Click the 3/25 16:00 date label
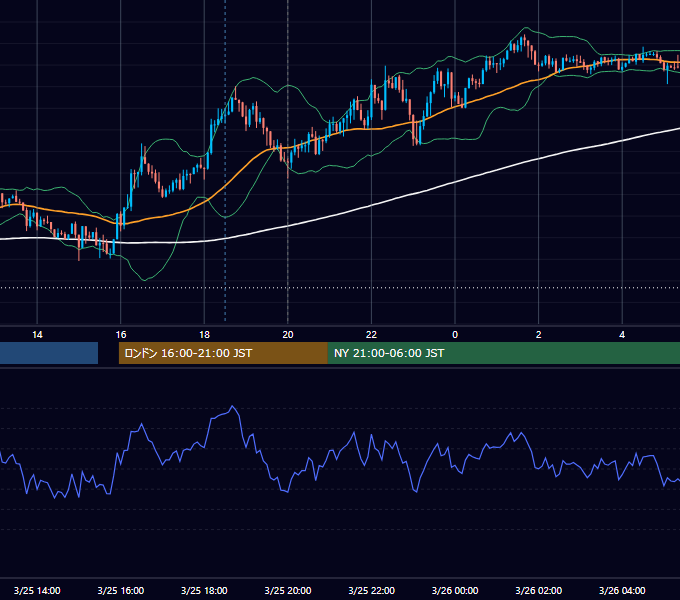The width and height of the screenshot is (680, 600). coord(121,590)
